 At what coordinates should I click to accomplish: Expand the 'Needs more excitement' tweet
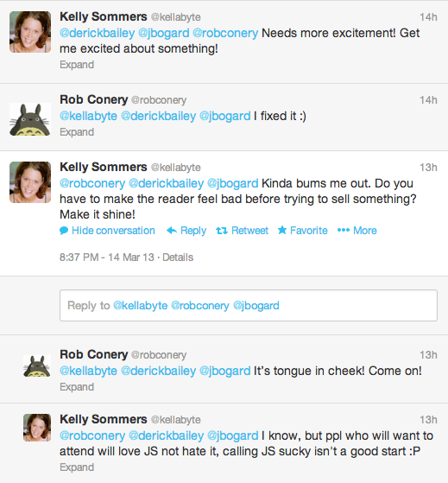pyautogui.click(x=77, y=65)
